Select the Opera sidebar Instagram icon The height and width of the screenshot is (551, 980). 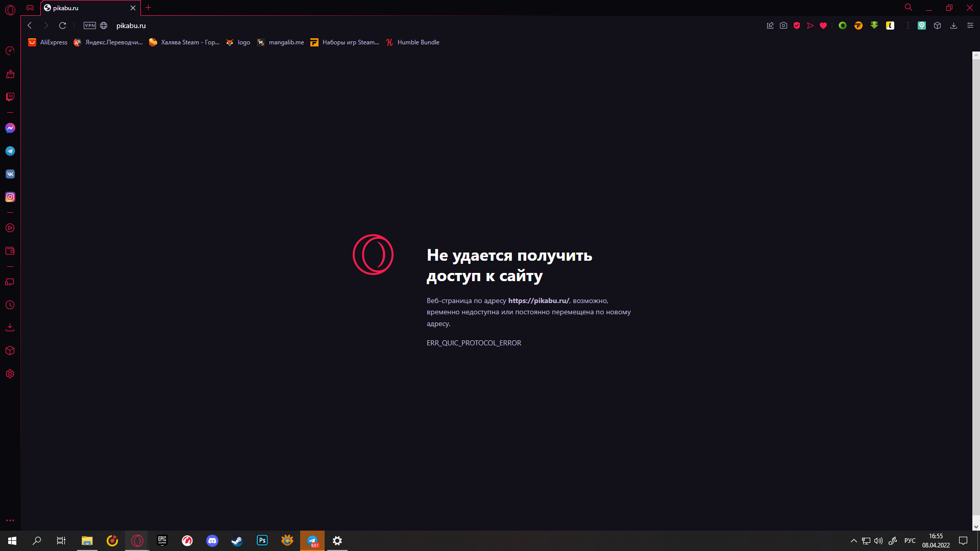[x=10, y=197]
